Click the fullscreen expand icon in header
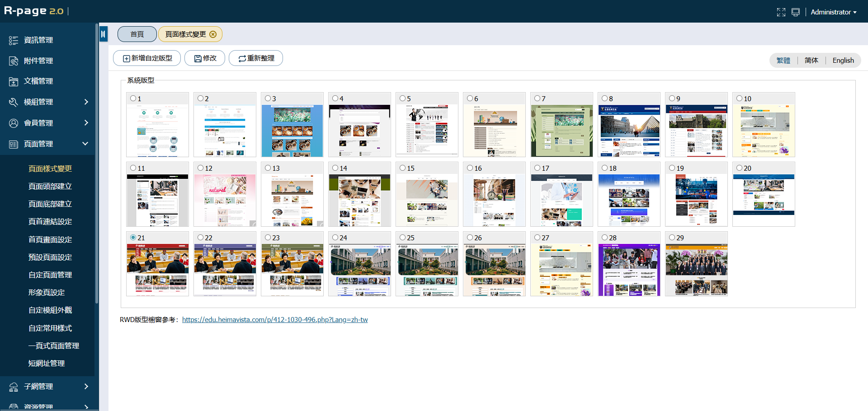This screenshot has height=411, width=868. 781,12
